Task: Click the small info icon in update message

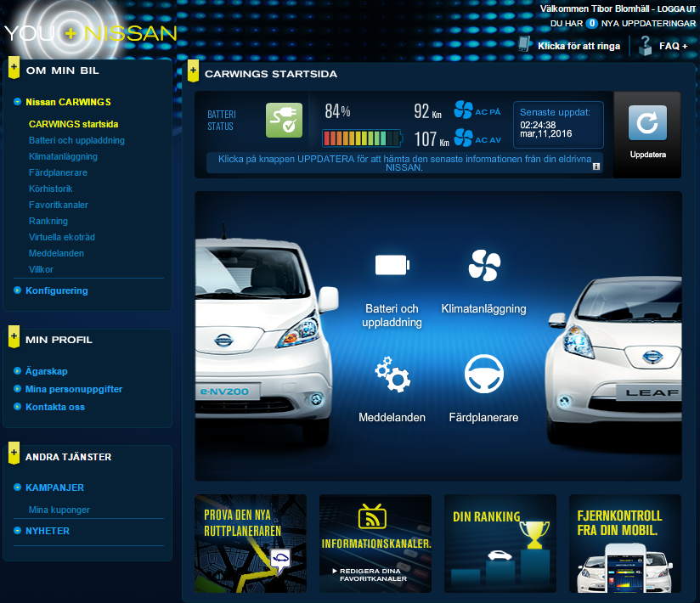Action: 596,166
